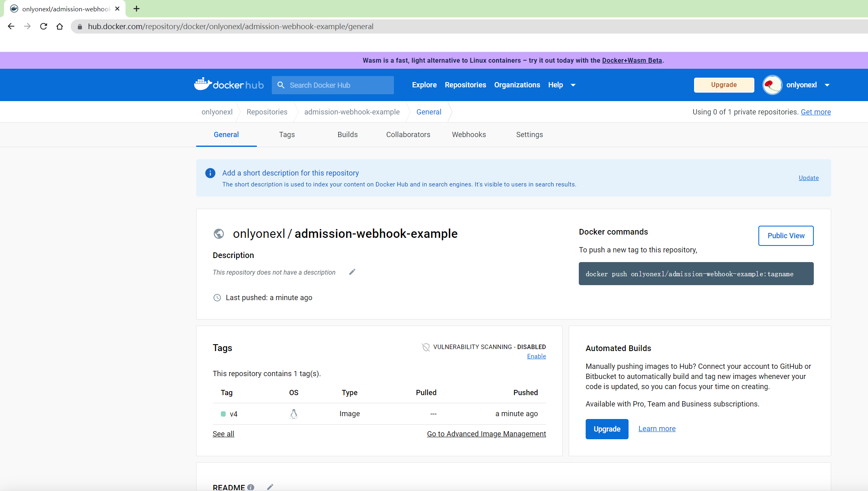Open the Docker+Wasm Beta link in banner

(632, 60)
